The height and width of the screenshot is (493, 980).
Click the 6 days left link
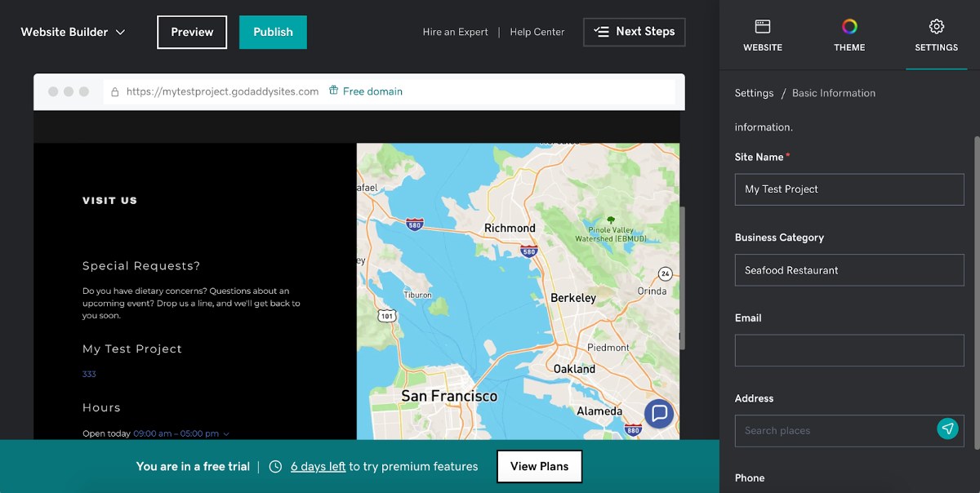[318, 467]
